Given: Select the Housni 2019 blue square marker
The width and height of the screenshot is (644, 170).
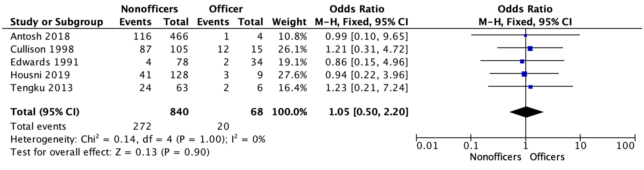Looking at the screenshot, I should [x=524, y=74].
